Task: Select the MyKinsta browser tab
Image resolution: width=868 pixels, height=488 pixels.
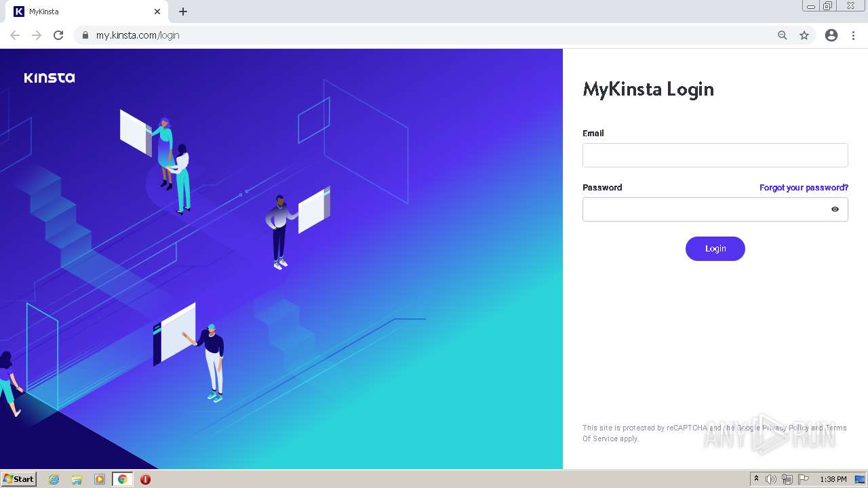Action: pos(87,12)
